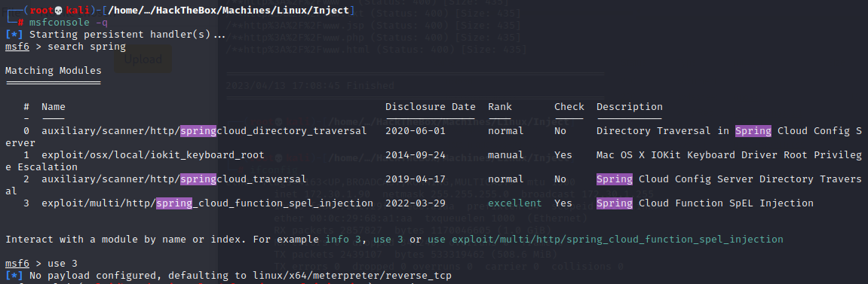Click the 'Rank' column header

500,107
